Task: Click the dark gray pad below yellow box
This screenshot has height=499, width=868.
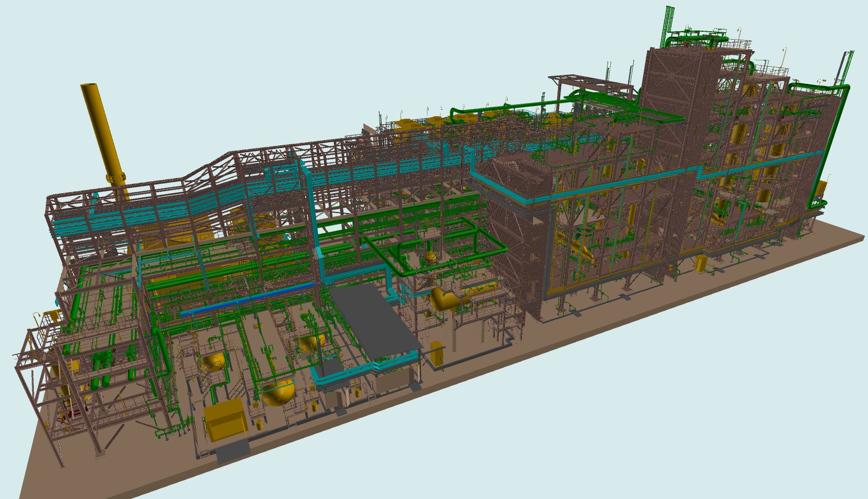Action: coord(232,451)
